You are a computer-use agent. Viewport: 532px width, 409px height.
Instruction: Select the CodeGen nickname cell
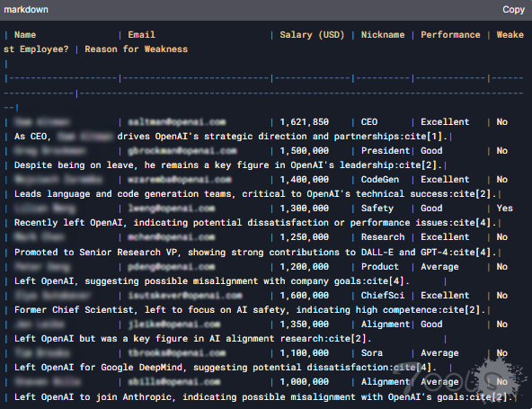tap(380, 180)
